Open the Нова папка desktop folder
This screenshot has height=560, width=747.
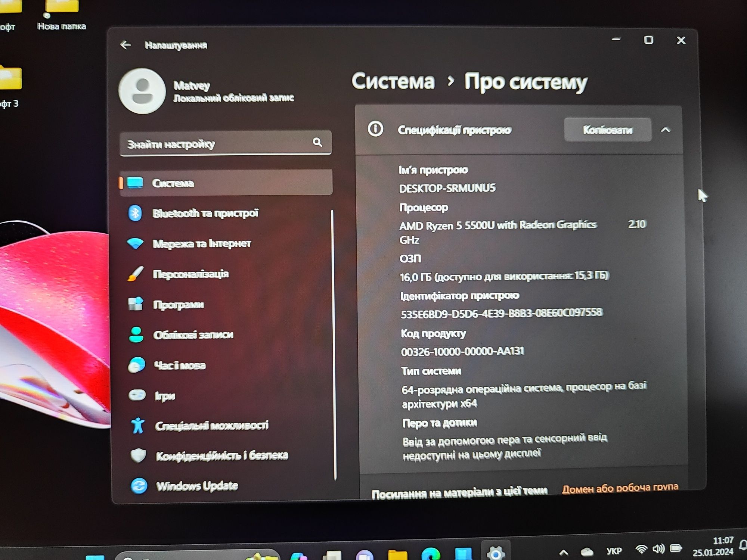point(62,15)
